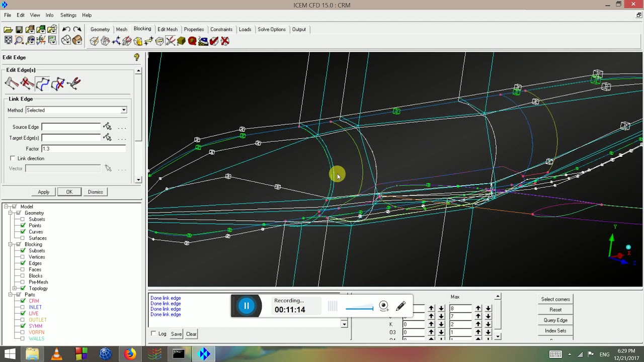
Task: Switch to the Geometry tab
Action: click(100, 29)
